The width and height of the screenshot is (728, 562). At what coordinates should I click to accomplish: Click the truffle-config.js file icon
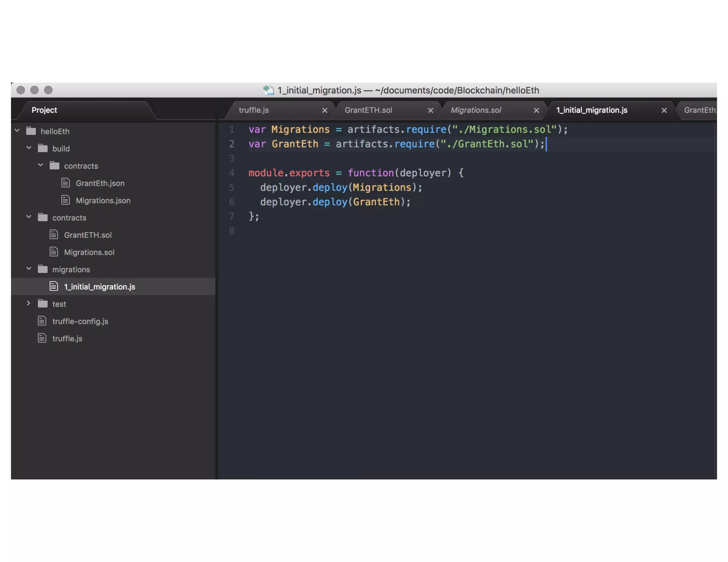(42, 321)
